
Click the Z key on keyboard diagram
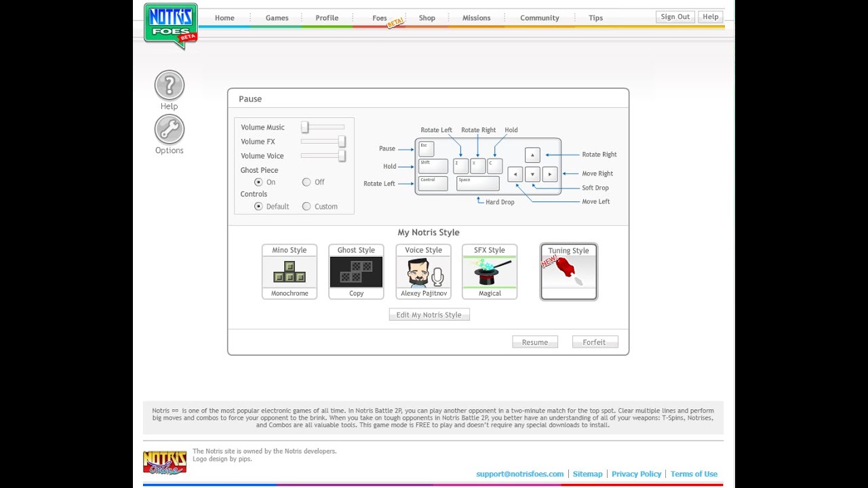[x=461, y=166]
